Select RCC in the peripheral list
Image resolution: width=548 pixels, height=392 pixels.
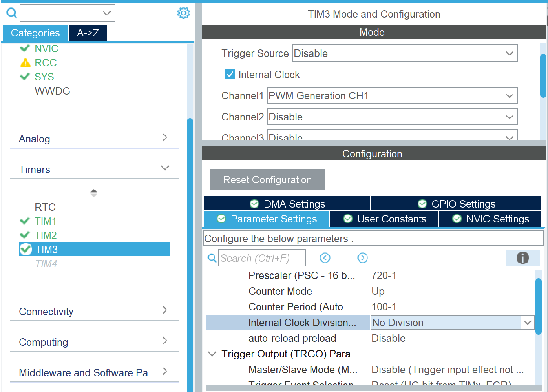tap(46, 63)
